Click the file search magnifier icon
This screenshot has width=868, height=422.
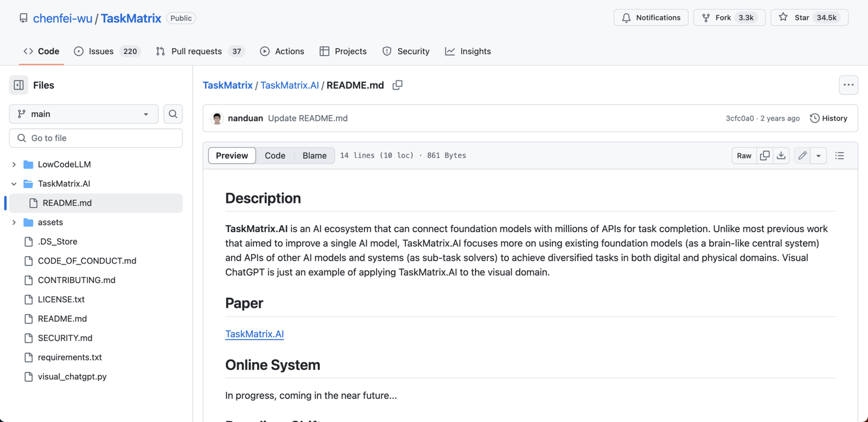(173, 114)
